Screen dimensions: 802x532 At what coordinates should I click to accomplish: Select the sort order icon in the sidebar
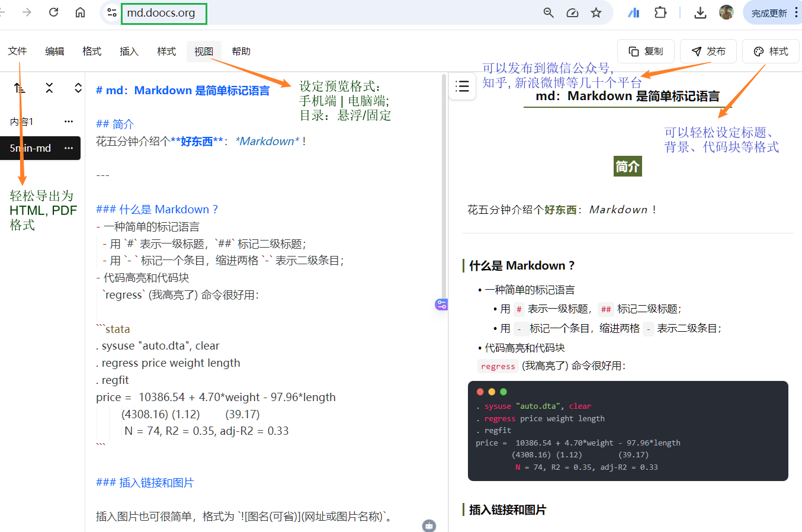[x=20, y=87]
